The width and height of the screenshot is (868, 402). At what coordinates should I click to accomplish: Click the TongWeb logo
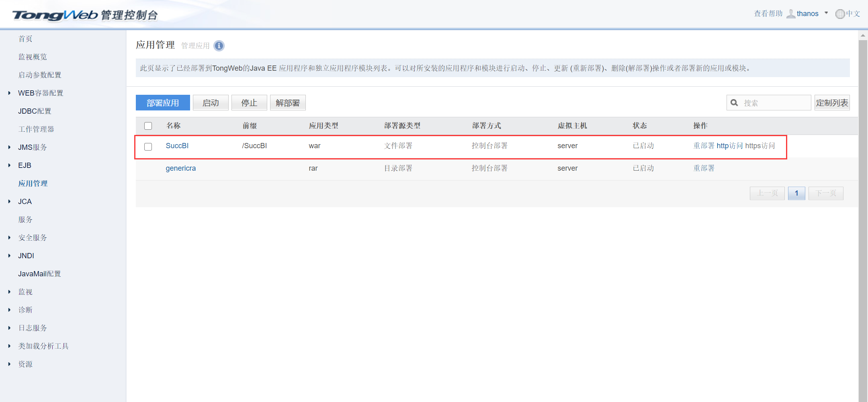tap(55, 15)
